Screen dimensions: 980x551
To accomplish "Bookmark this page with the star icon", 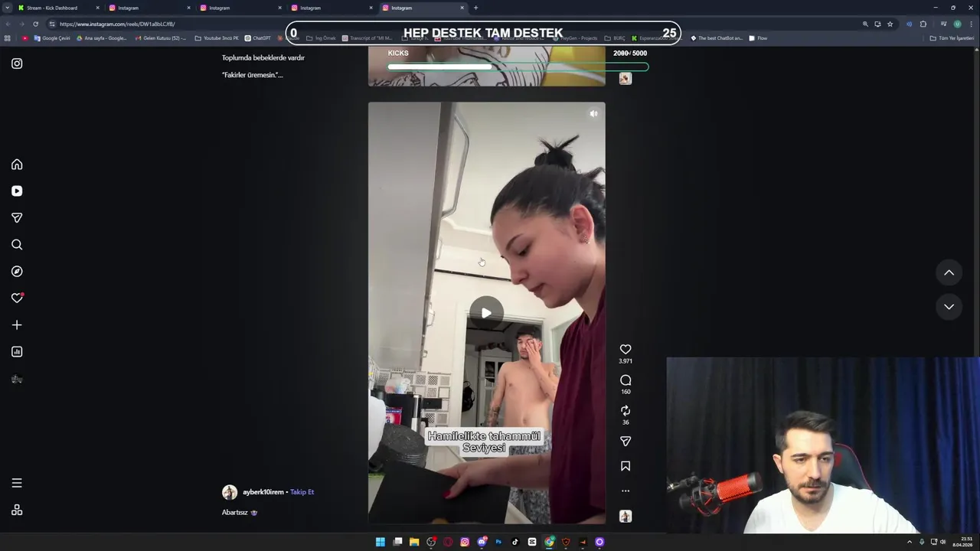I will pyautogui.click(x=890, y=24).
